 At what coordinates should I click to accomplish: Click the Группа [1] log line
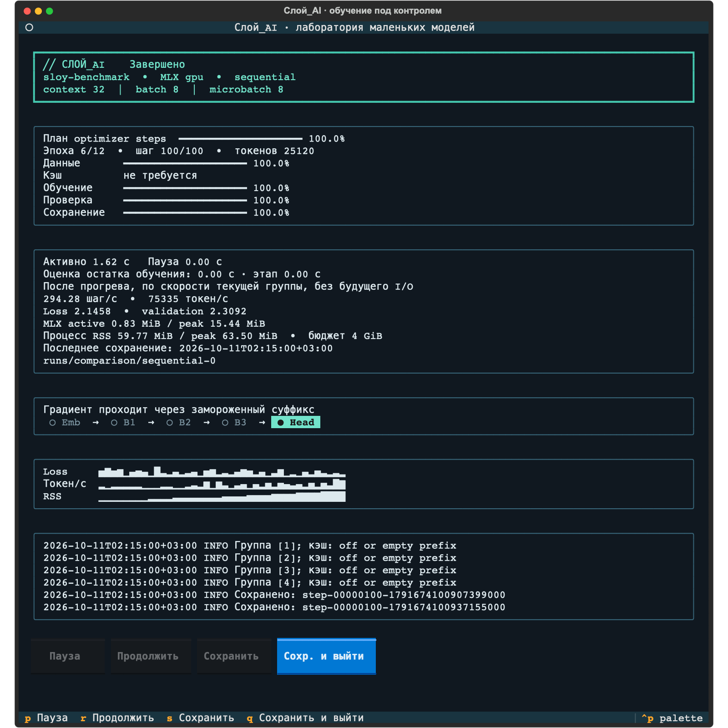[x=250, y=546]
